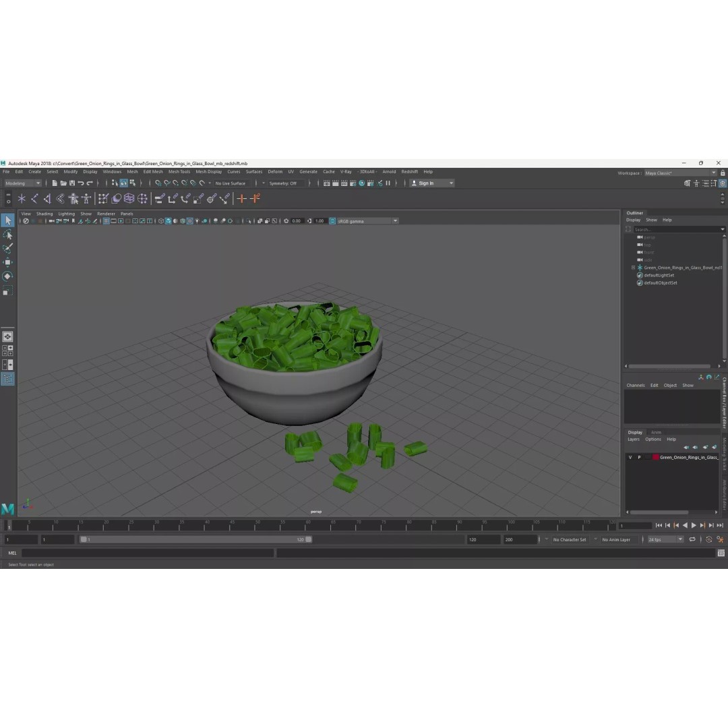Click the Auto keyframe toggle icon
The width and height of the screenshot is (728, 728).
(x=709, y=539)
